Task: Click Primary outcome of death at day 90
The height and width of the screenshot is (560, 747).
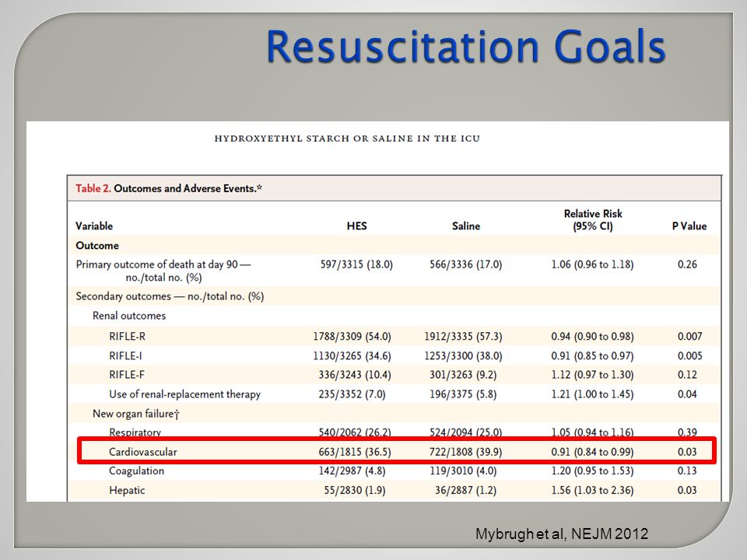Action: click(163, 271)
